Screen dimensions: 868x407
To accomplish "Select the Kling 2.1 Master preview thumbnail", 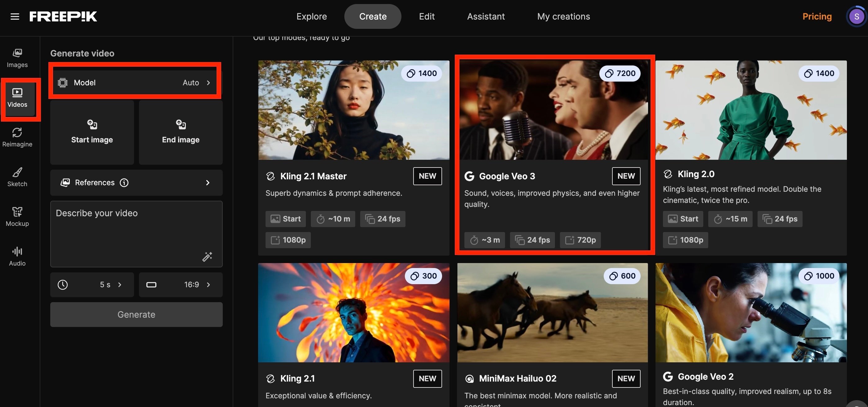I will click(353, 110).
